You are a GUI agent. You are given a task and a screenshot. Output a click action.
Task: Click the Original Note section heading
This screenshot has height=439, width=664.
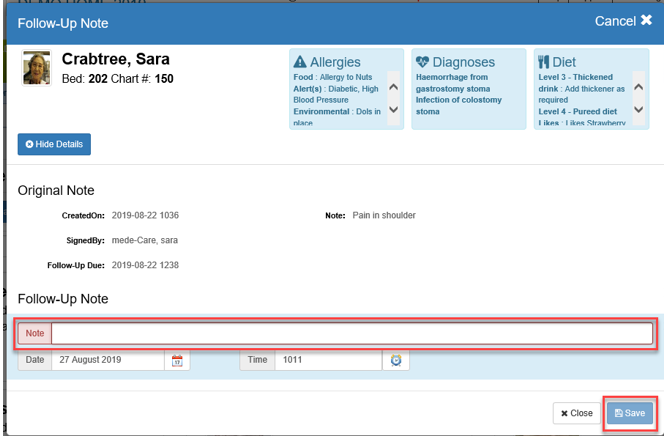click(56, 191)
